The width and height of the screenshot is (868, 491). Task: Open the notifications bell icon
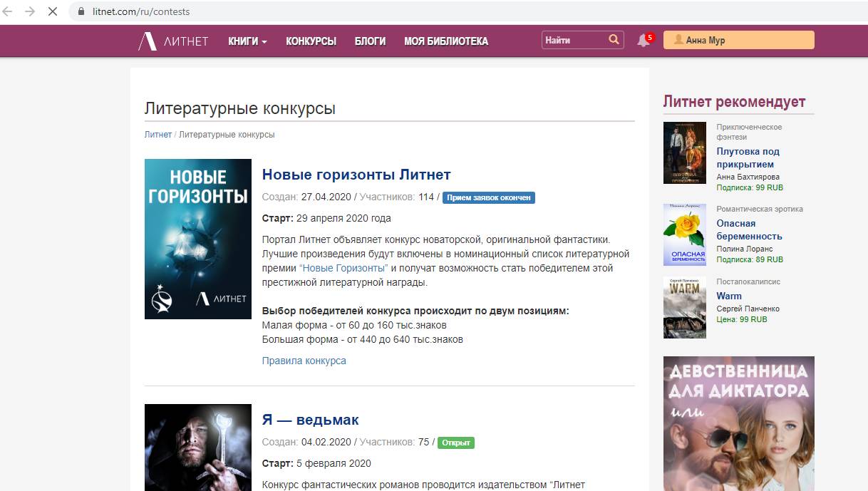(x=643, y=41)
